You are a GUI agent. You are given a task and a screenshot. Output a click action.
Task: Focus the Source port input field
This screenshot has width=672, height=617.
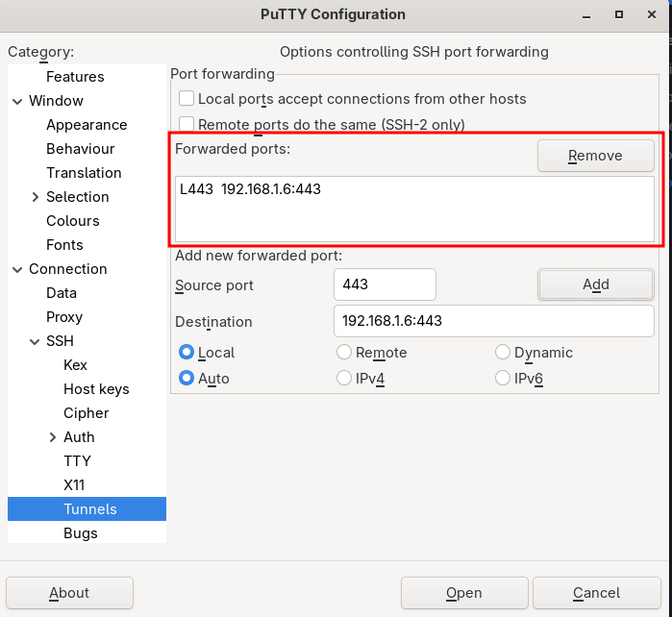coord(385,284)
